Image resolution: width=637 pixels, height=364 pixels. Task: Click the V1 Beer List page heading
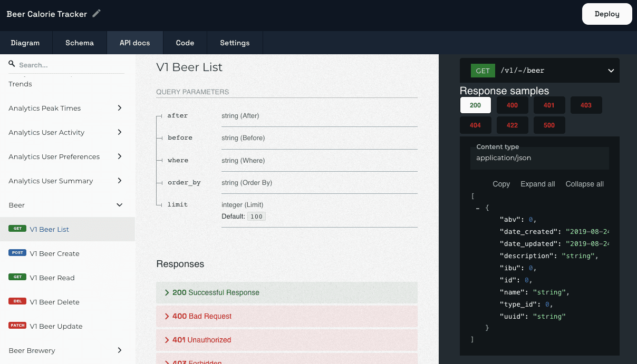[189, 67]
